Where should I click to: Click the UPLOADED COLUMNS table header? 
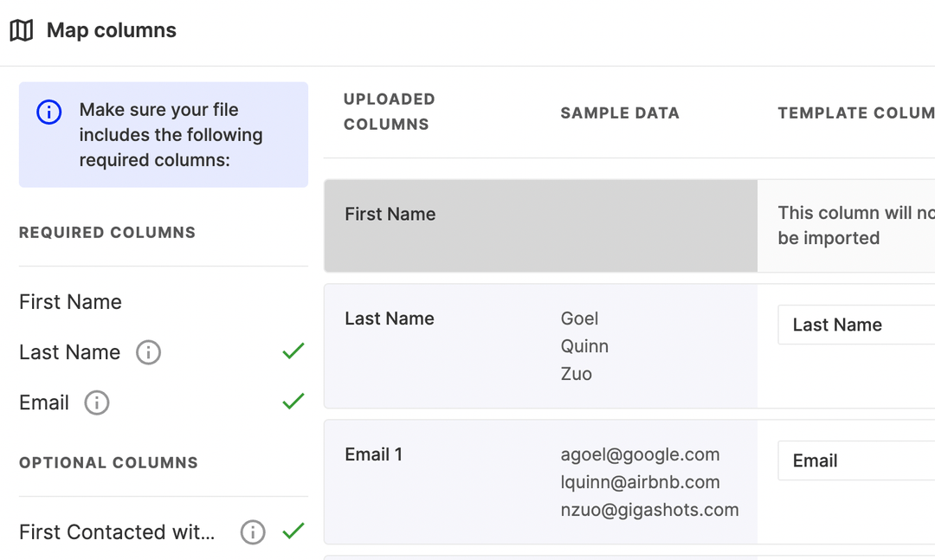point(389,113)
